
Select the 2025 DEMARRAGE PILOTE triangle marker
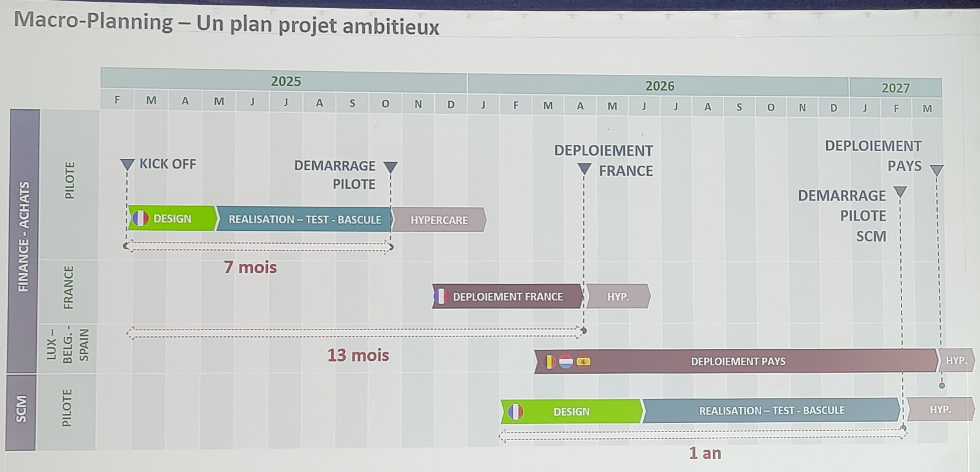391,167
